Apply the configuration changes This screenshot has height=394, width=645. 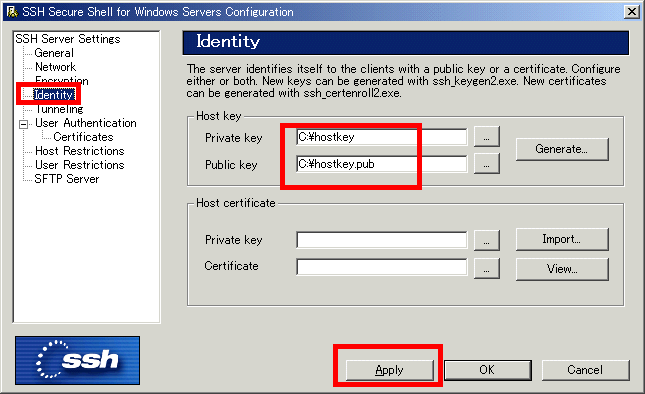[390, 370]
